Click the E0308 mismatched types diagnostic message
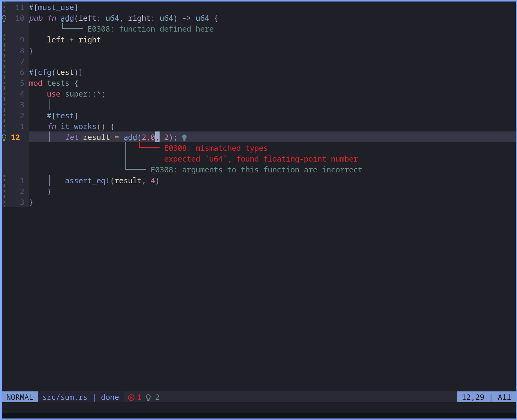The image size is (517, 420). pyautogui.click(x=215, y=148)
